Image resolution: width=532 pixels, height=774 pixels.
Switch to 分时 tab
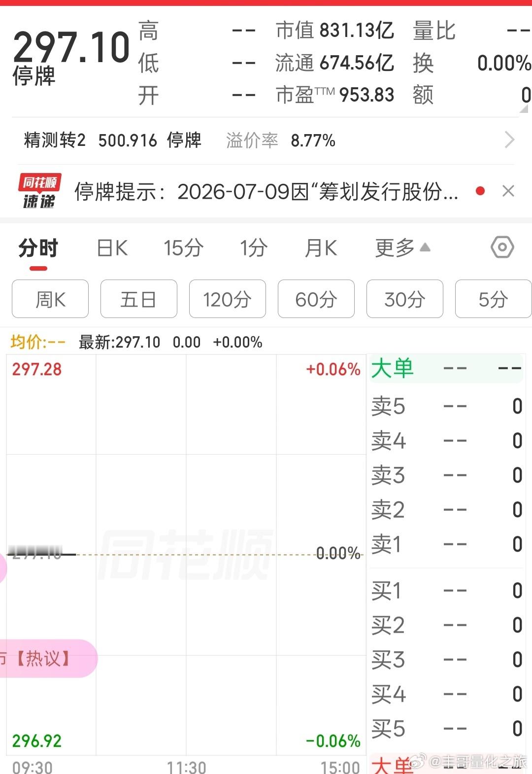(x=38, y=248)
